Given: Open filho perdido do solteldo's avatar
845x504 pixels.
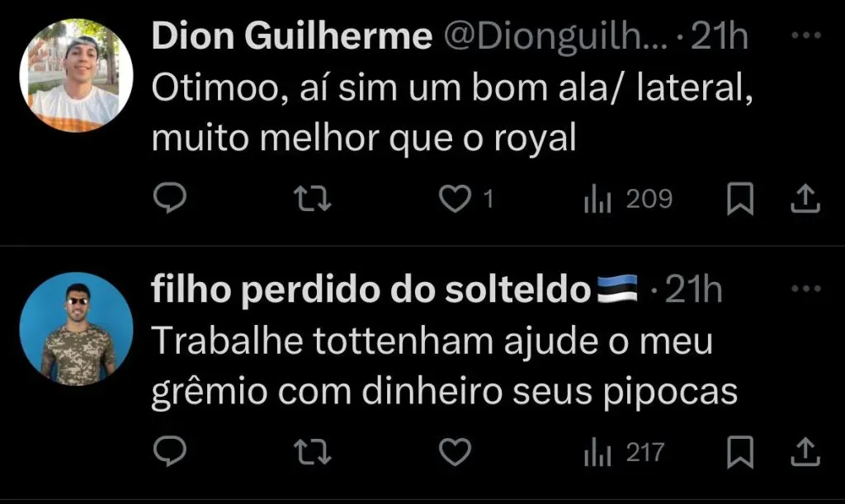Looking at the screenshot, I should coord(76,328).
